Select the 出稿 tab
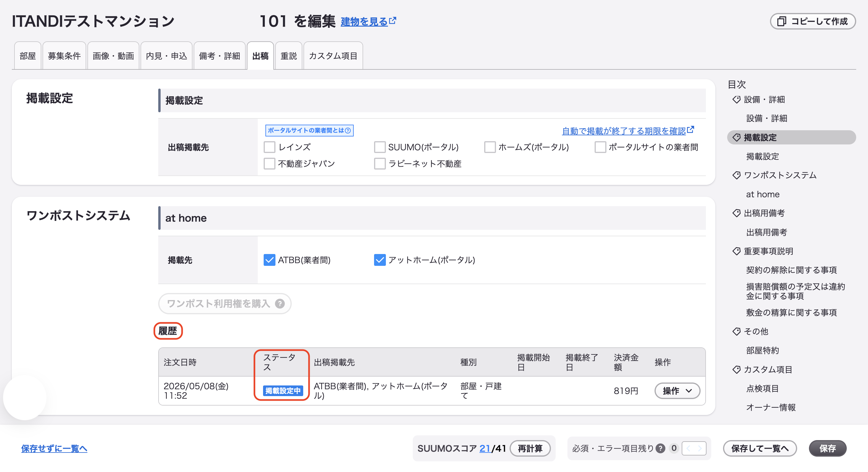 (x=260, y=56)
